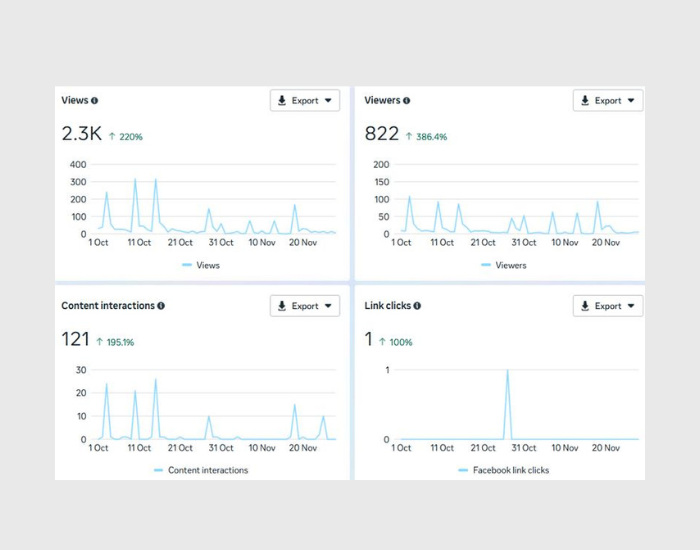Click the Content interactions panel title
The width and height of the screenshot is (700, 550).
107,306
